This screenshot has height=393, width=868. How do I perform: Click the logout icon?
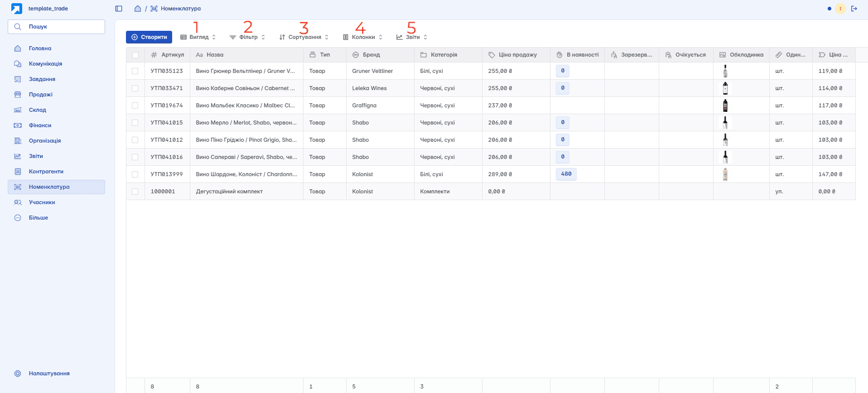854,9
